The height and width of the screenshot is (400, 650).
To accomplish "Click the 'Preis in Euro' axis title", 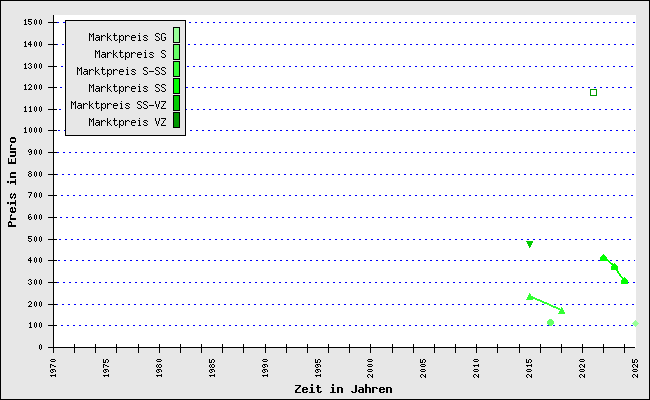I will point(12,182).
